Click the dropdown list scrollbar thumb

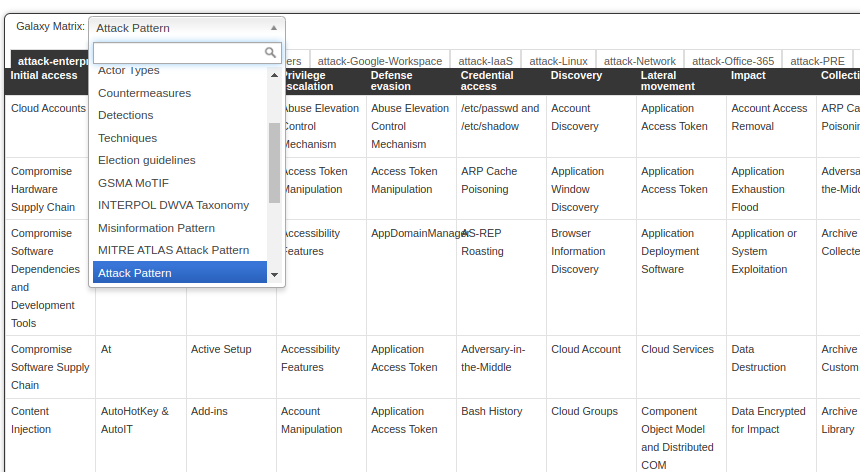(274, 163)
